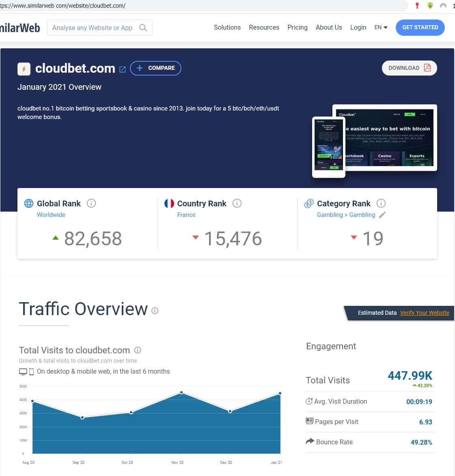This screenshot has width=455, height=476.
Task: Click the Engagement heading
Action: (x=331, y=346)
